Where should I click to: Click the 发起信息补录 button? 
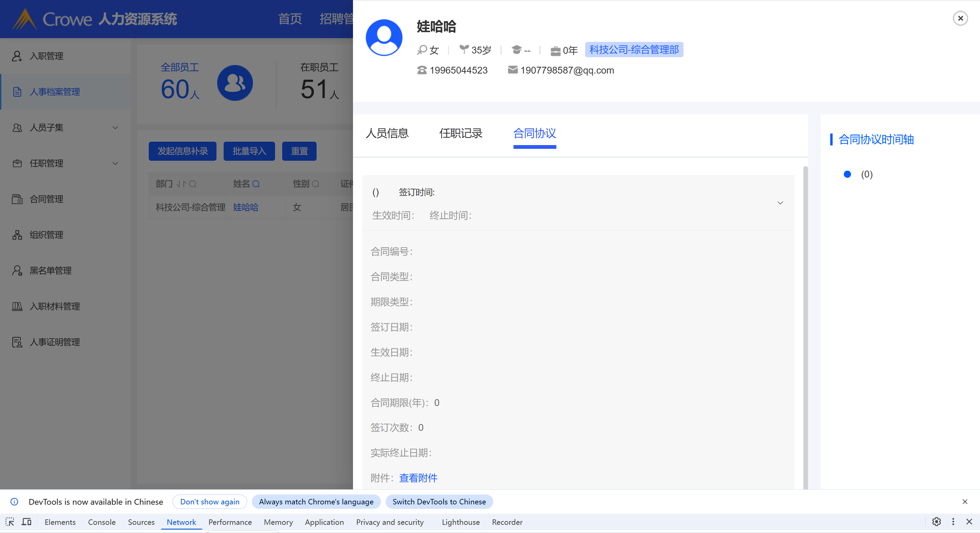(x=182, y=151)
